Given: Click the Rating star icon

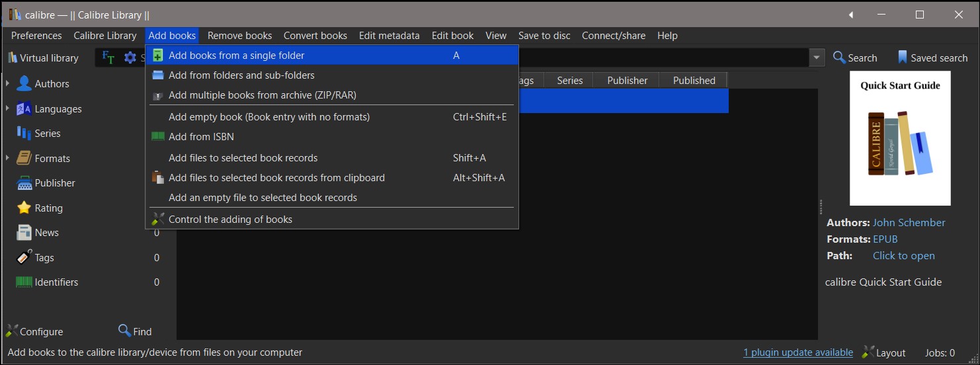Looking at the screenshot, I should (x=24, y=208).
